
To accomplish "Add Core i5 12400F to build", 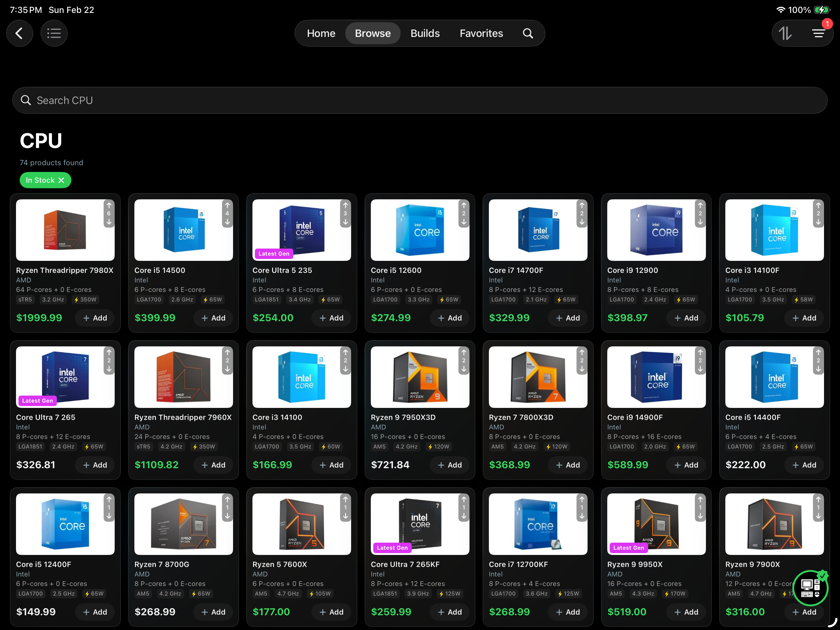I will (95, 612).
